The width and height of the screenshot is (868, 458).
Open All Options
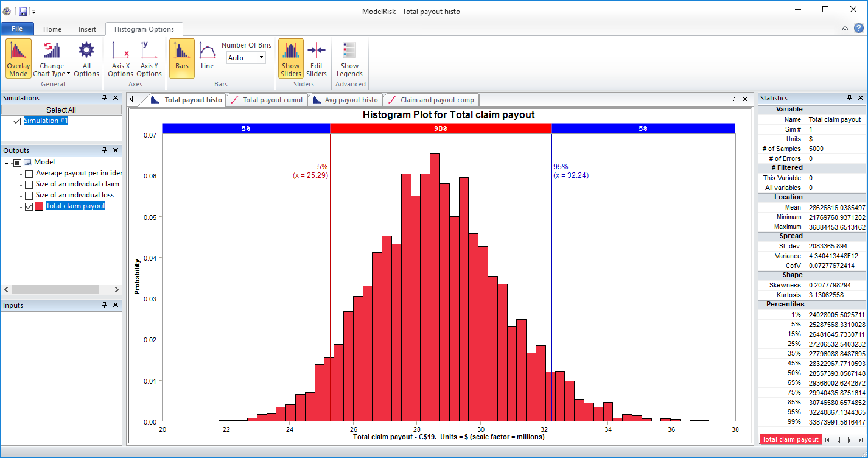tap(85, 58)
